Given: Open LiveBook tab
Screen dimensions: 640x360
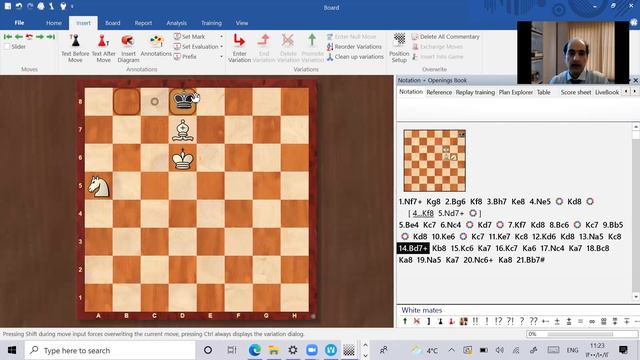Looking at the screenshot, I should tap(607, 92).
